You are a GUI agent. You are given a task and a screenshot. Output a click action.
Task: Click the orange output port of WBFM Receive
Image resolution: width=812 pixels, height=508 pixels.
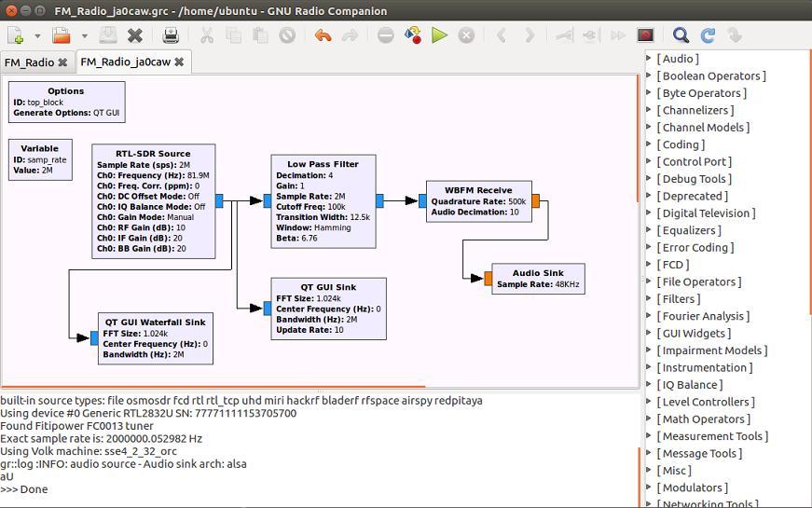tap(535, 201)
